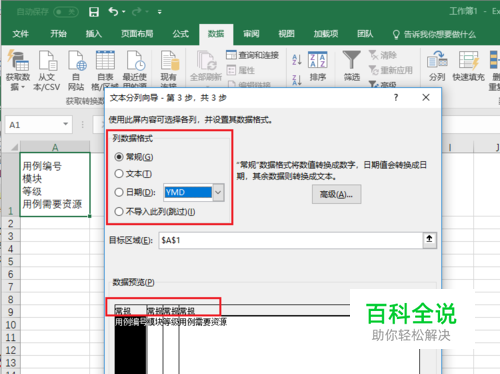This screenshot has width=500, height=374.
Task: Click the Undo arrow icon
Action: coord(113,12)
